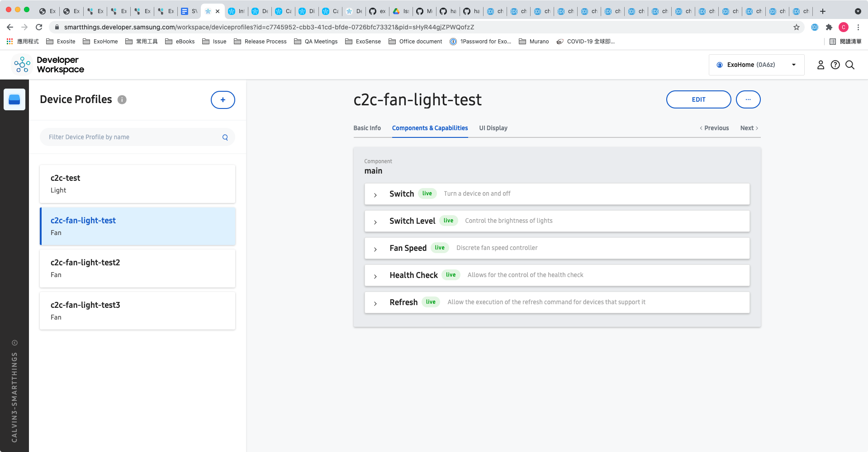
Task: Switch to Components & Capabilities tab
Action: 430,128
